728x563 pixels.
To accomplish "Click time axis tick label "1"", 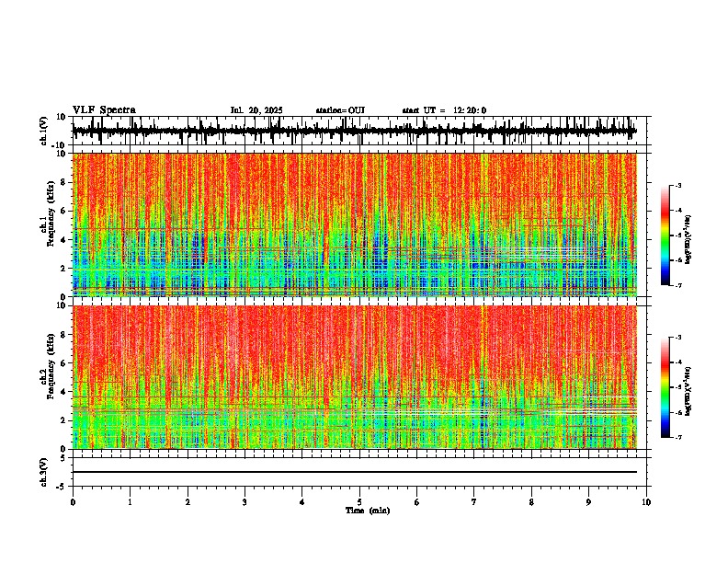I will (130, 502).
